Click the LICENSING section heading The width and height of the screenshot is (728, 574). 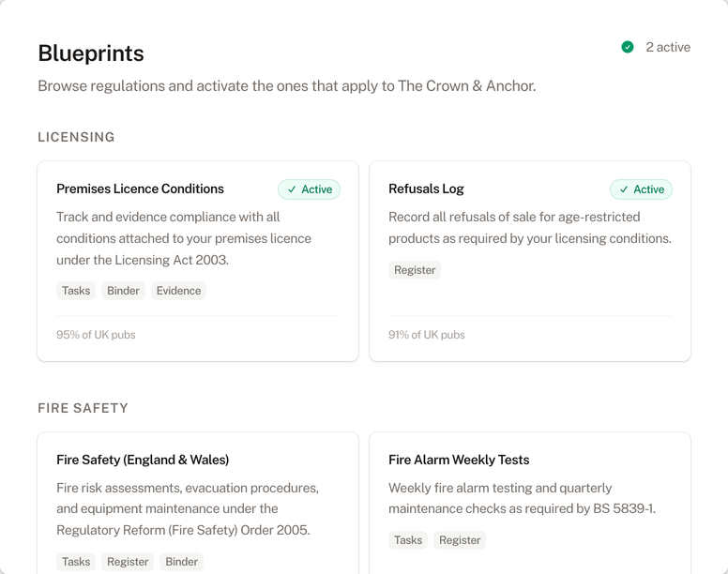(76, 137)
